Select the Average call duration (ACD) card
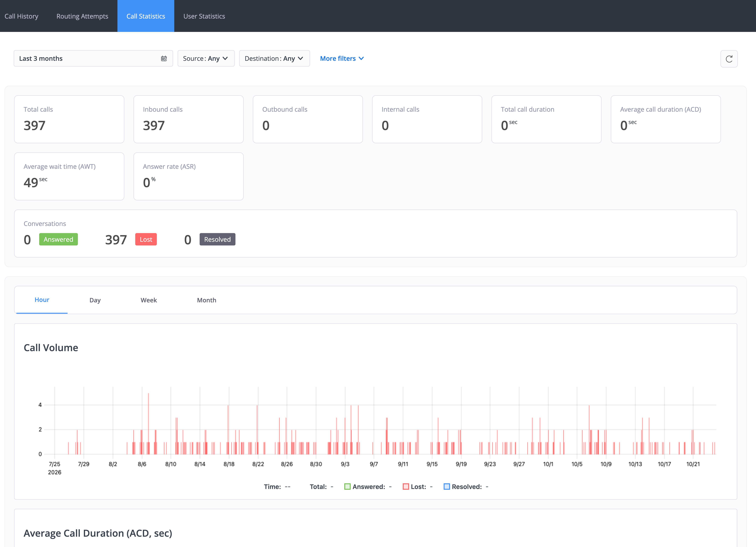Screen dimensions: 756x547 pyautogui.click(x=666, y=119)
